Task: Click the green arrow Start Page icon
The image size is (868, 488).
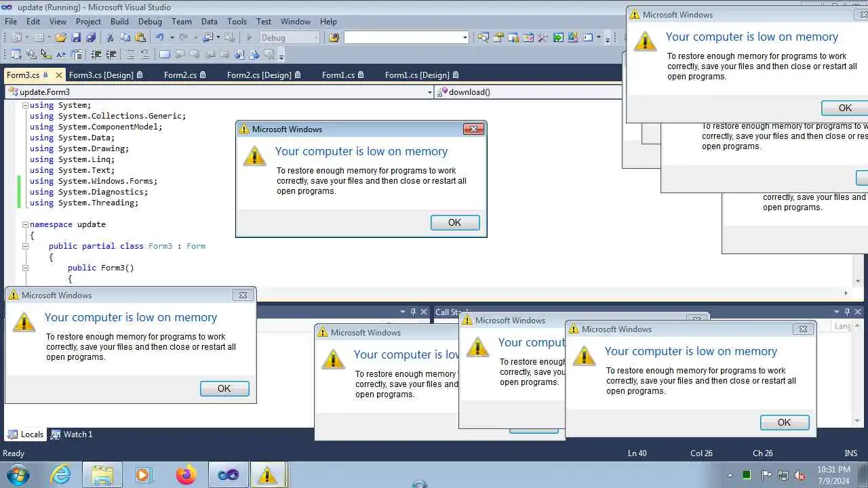Action: pos(558,38)
